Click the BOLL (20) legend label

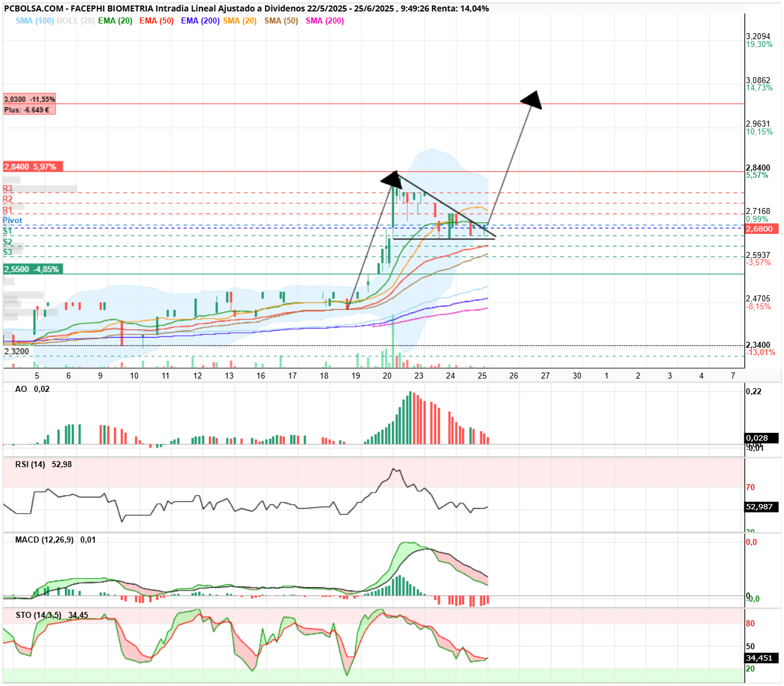click(x=75, y=20)
